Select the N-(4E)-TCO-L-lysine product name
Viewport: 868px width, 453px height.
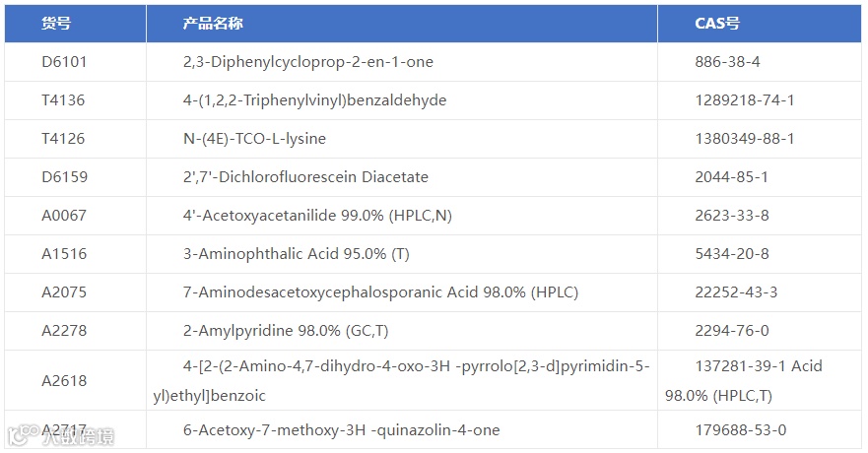254,139
